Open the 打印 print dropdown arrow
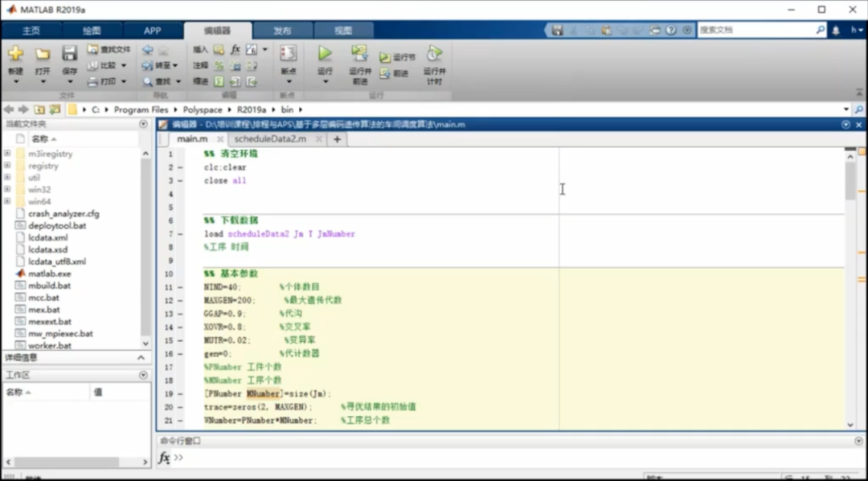 pyautogui.click(x=124, y=82)
